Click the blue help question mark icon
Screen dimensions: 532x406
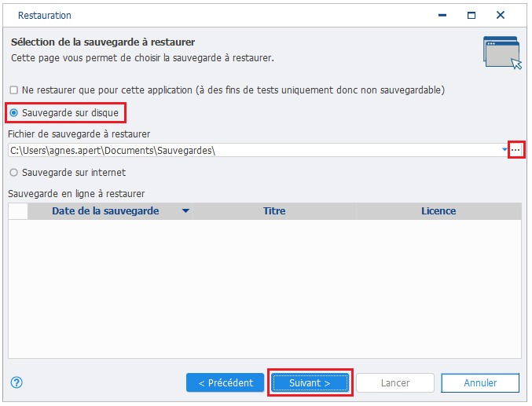click(17, 382)
